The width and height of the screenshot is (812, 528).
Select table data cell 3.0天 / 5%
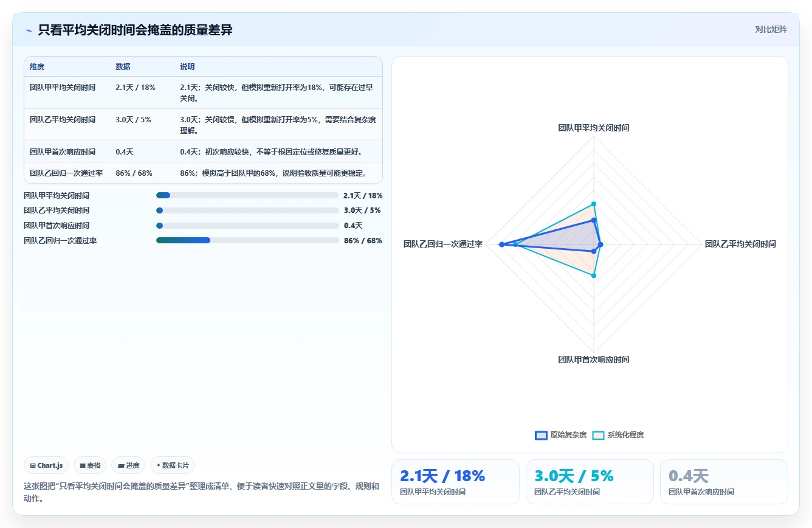pos(134,120)
